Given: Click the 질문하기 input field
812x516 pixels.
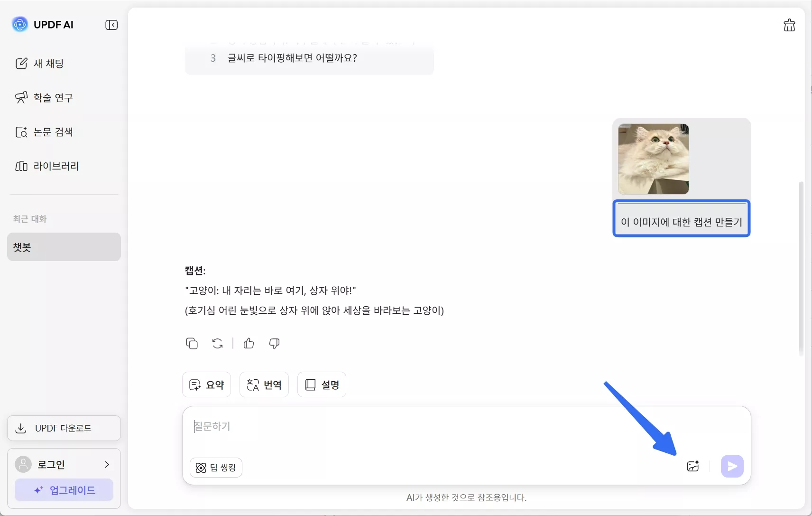Looking at the screenshot, I should tap(332, 426).
